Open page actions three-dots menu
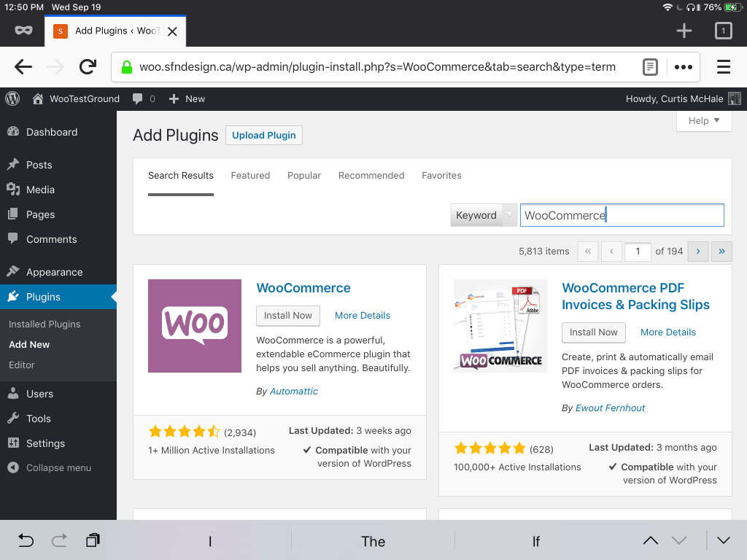The width and height of the screenshot is (747, 560). 683,67
